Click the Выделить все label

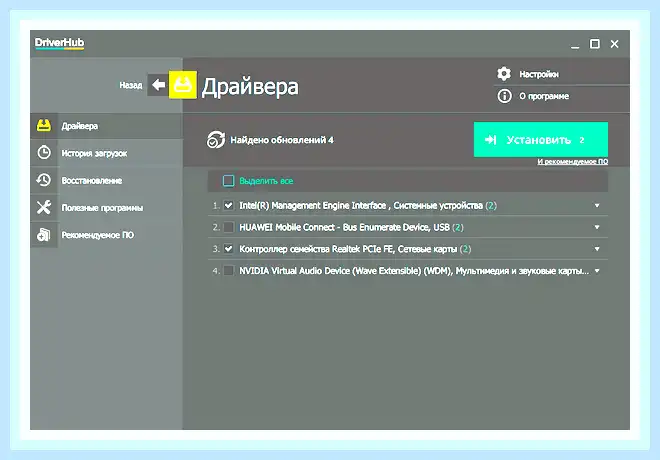click(x=266, y=181)
